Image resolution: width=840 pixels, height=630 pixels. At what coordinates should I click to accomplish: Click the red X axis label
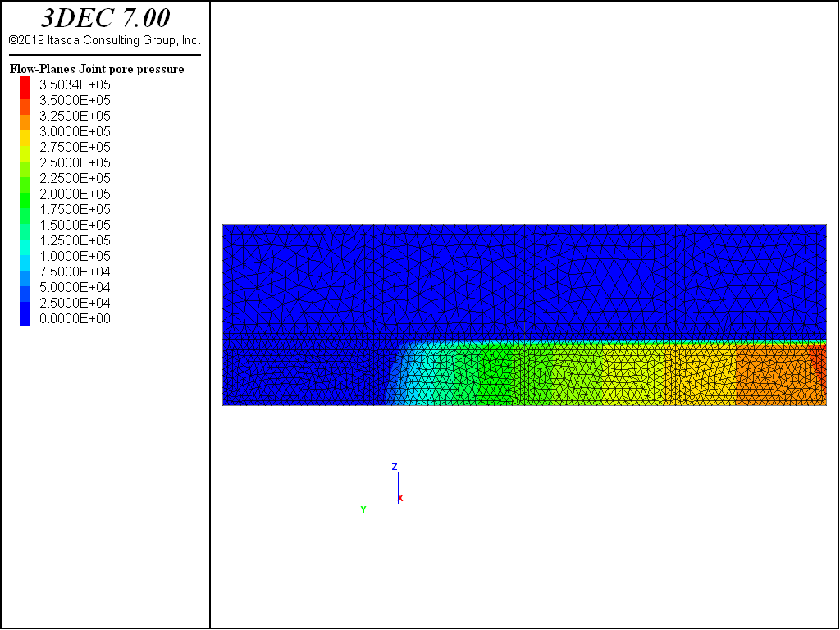click(x=400, y=498)
